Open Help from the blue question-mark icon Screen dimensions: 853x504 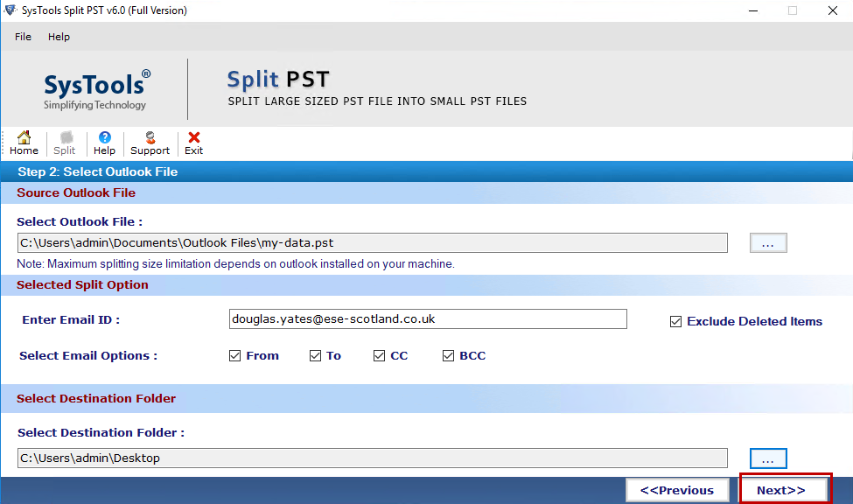104,143
